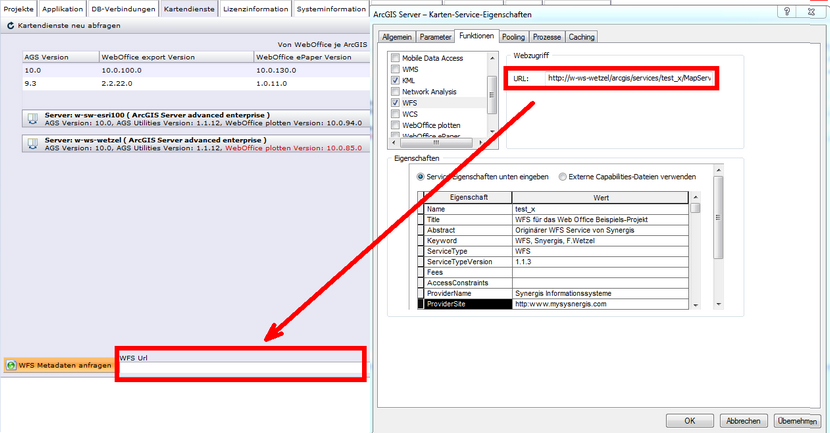
Task: Select the AGS Version 9.3 row
Action: [x=196, y=84]
